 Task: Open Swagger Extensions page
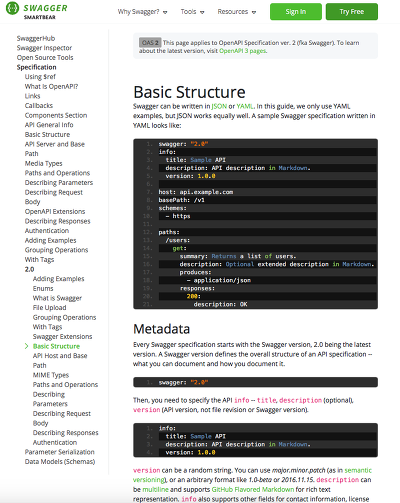(62, 337)
